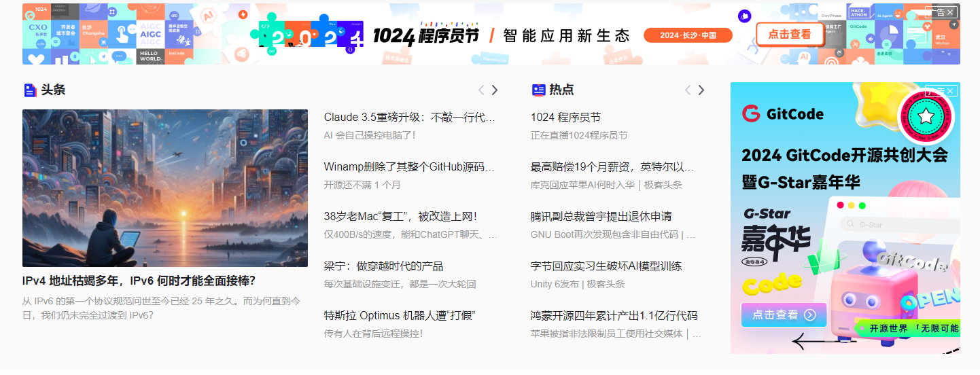
Task: Click the 2024·长沙·中国 pill in banner
Action: (x=688, y=35)
